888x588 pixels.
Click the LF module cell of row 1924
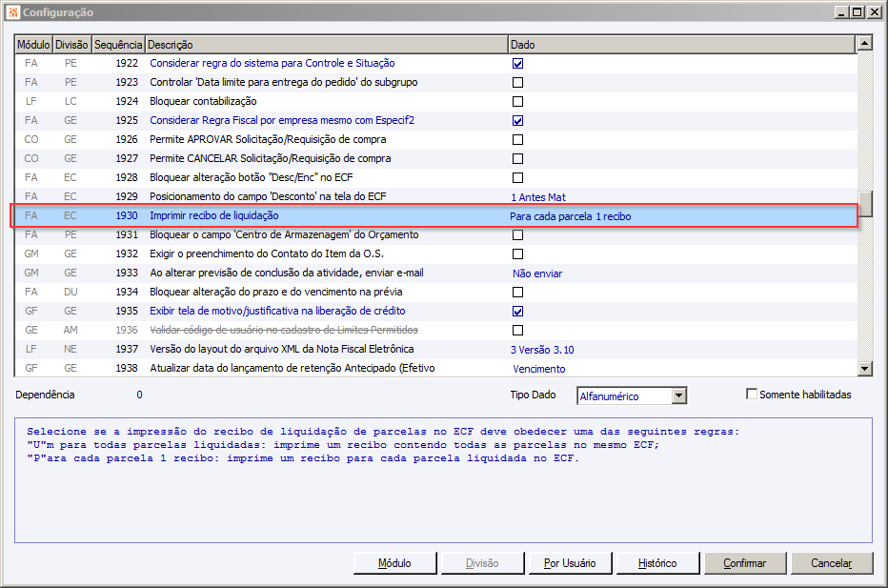click(x=31, y=101)
